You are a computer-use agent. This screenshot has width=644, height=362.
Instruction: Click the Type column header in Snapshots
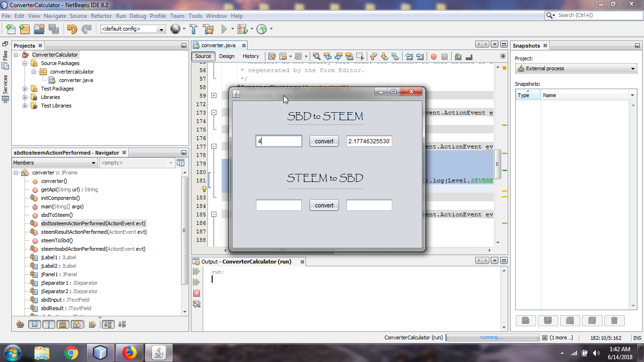tap(528, 95)
